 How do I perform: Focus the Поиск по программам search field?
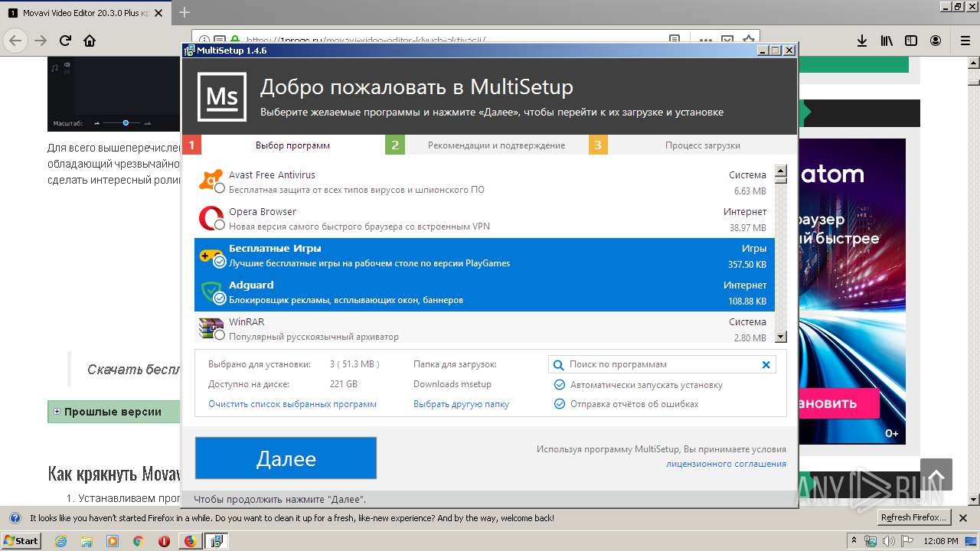tap(662, 365)
